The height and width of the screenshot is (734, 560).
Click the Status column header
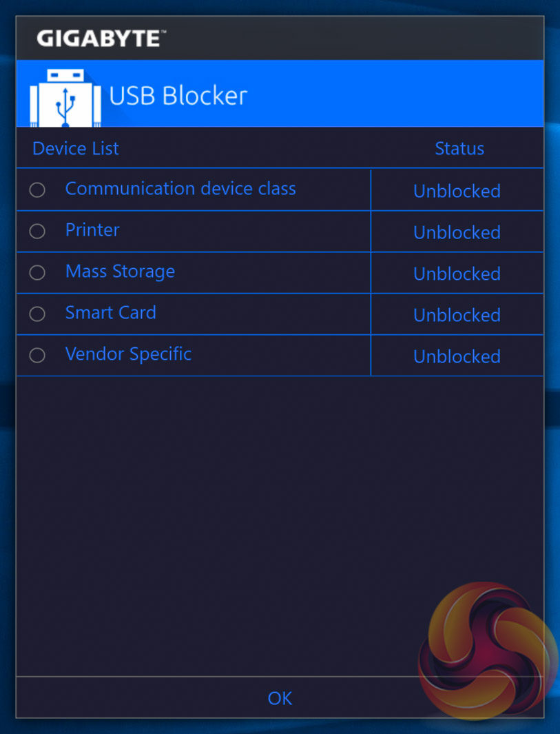(x=459, y=149)
